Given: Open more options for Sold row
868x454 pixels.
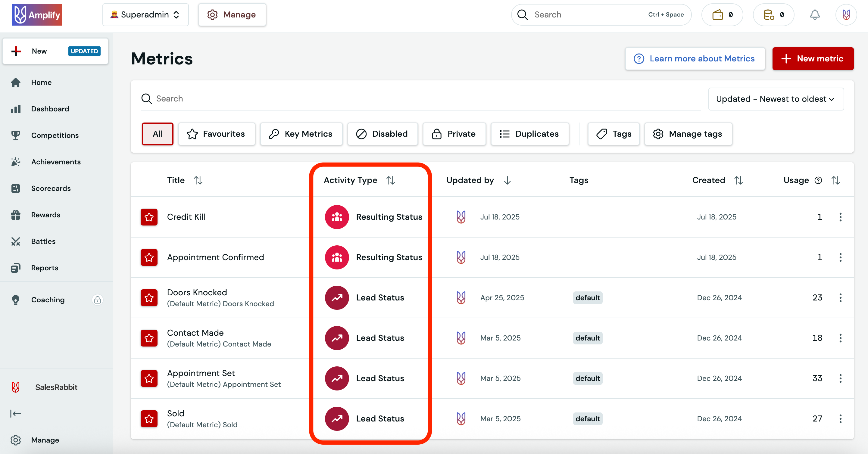Looking at the screenshot, I should coord(840,419).
